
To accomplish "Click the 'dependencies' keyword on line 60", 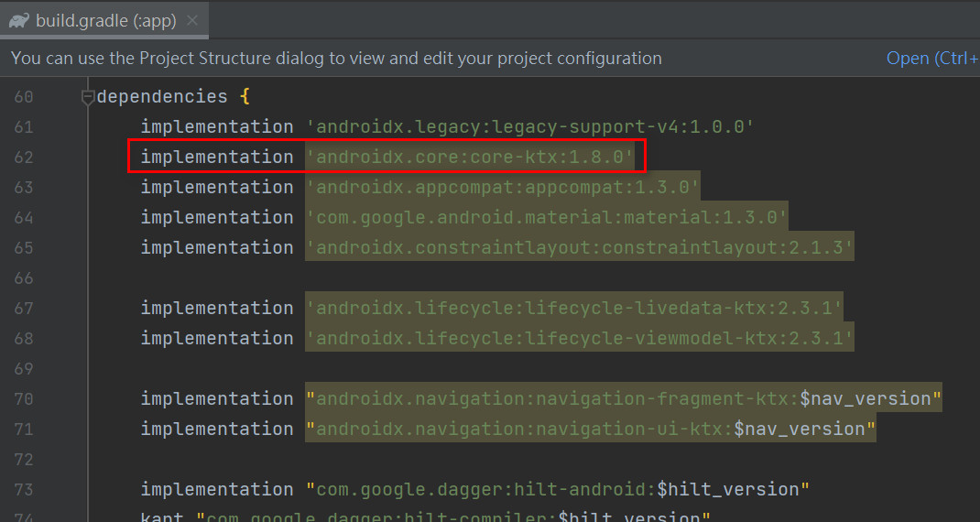I will click(x=162, y=96).
